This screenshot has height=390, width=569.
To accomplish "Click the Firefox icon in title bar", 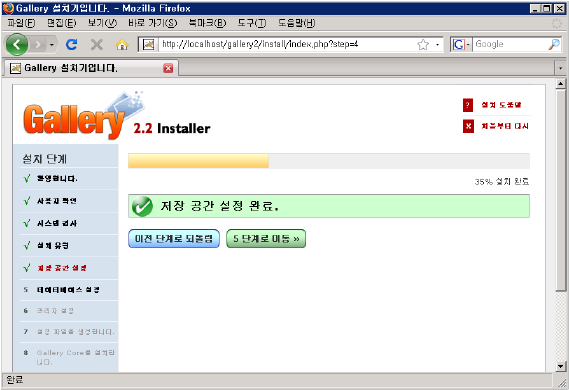I will tap(8, 8).
